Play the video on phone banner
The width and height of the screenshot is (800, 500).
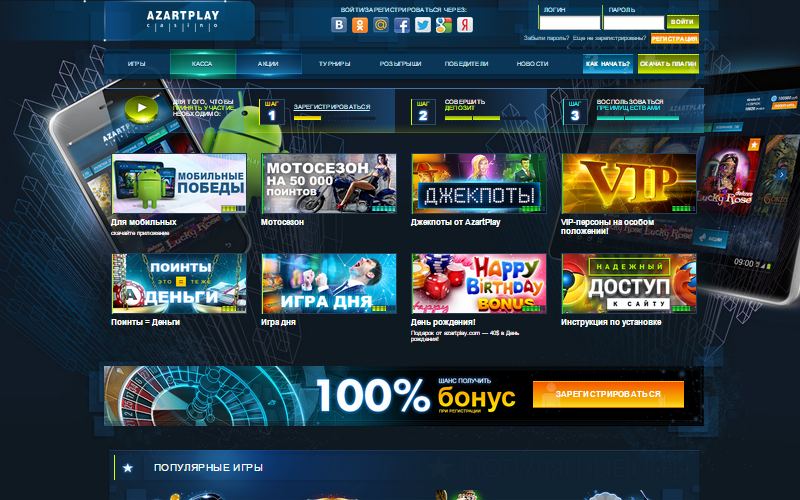pyautogui.click(x=142, y=108)
